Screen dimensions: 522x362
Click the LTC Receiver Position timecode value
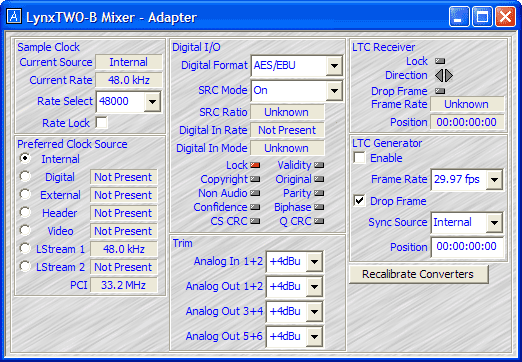coord(467,122)
